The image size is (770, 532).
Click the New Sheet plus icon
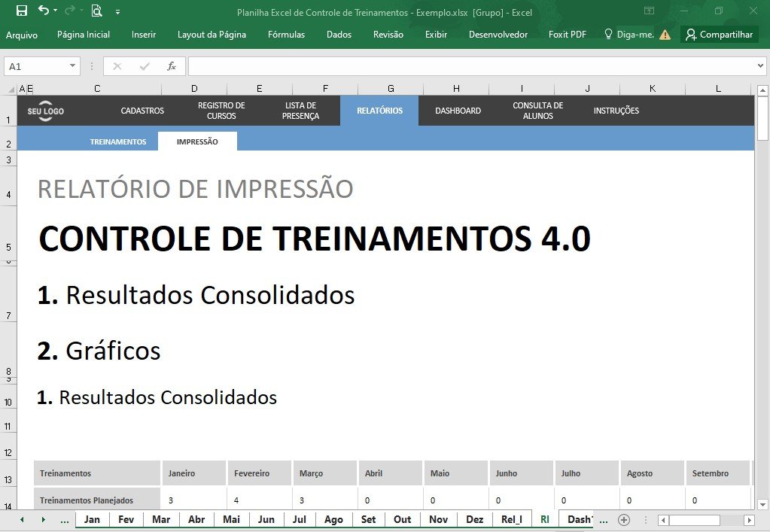click(624, 520)
